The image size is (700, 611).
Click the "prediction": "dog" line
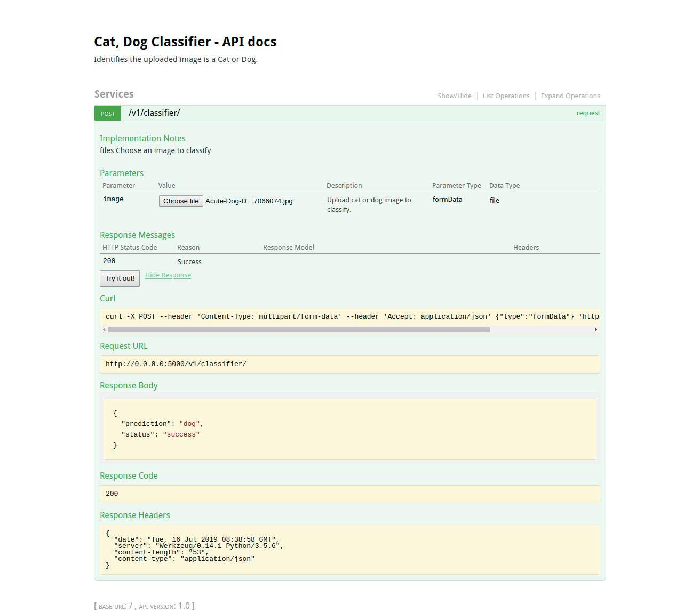(x=162, y=424)
